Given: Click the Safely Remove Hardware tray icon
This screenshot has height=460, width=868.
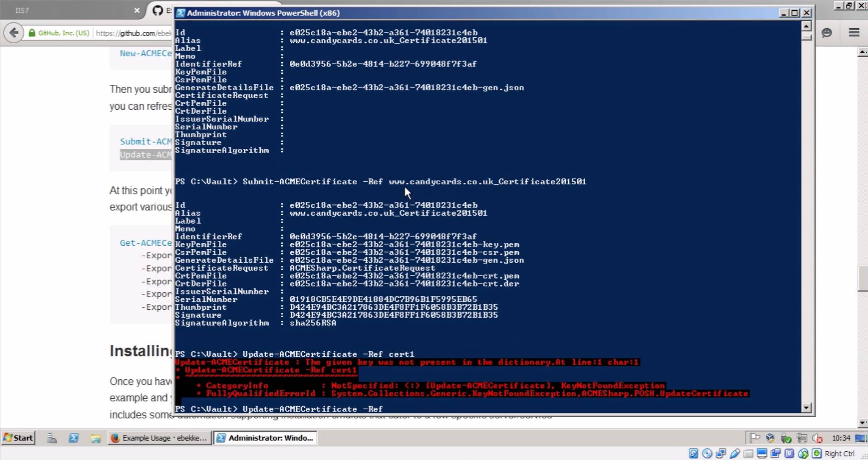Looking at the screenshot, I should click(786, 438).
